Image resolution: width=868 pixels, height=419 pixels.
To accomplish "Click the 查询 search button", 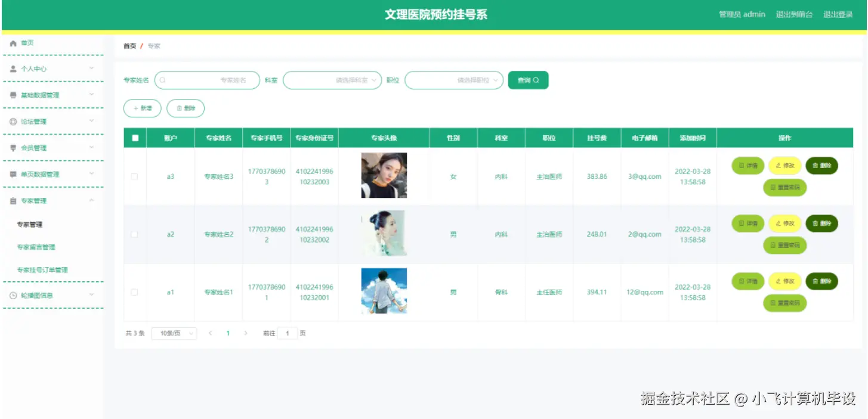I will click(528, 80).
